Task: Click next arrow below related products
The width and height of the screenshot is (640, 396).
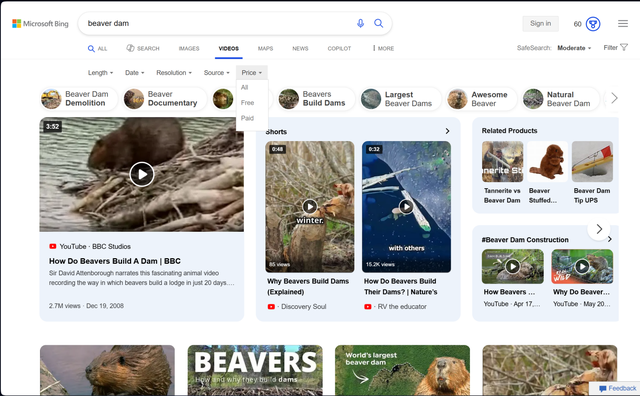Action: point(599,229)
